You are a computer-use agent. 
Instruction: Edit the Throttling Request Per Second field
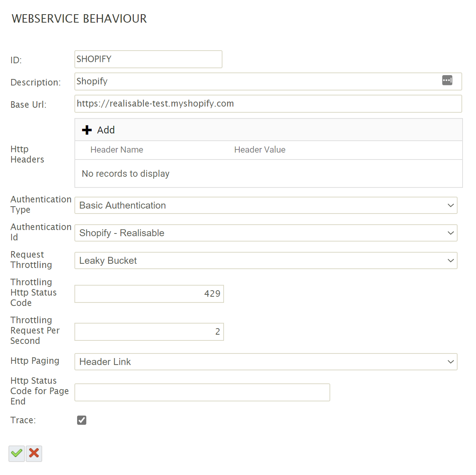coord(149,332)
